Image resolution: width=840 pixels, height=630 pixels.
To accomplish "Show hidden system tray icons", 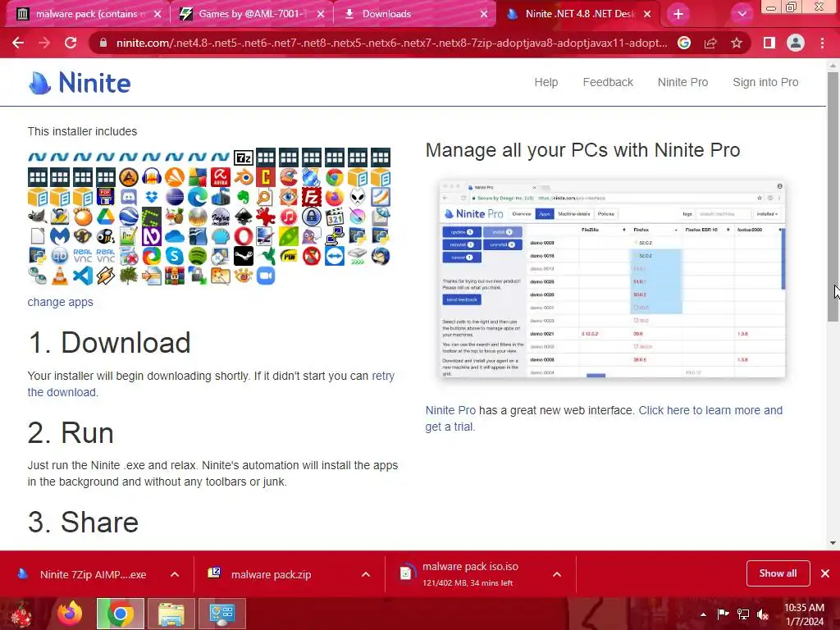I will pyautogui.click(x=703, y=614).
